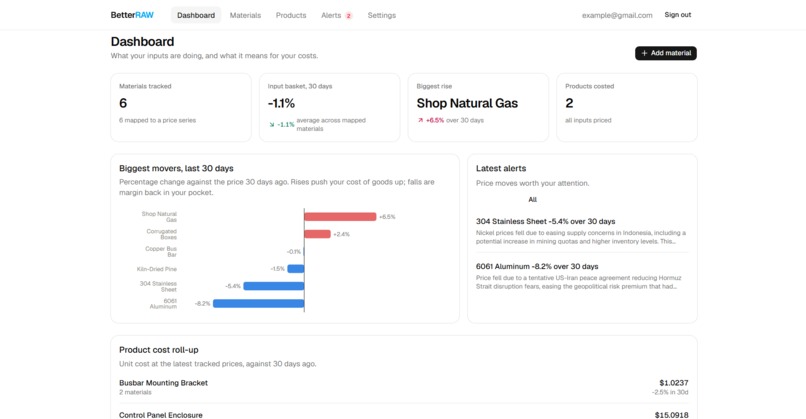Open the 304 Stainless Sheet -5.4% alert
Viewport: 806px width, 419px height.
coord(581,231)
